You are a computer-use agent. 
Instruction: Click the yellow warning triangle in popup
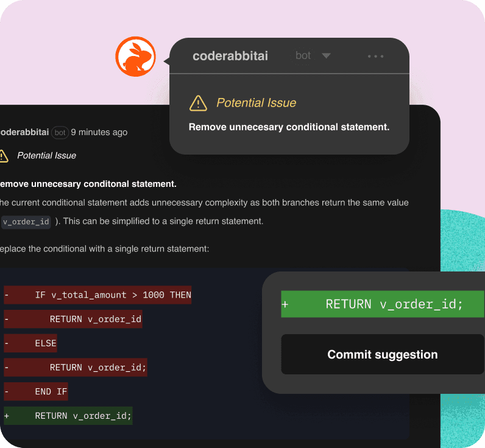[x=198, y=103]
